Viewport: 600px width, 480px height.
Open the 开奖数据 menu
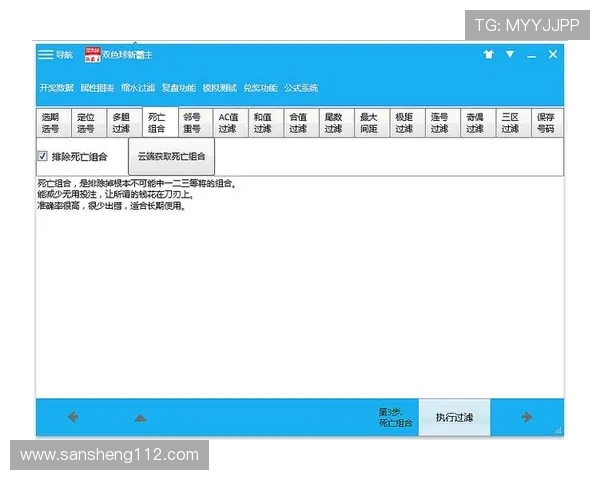pyautogui.click(x=56, y=88)
